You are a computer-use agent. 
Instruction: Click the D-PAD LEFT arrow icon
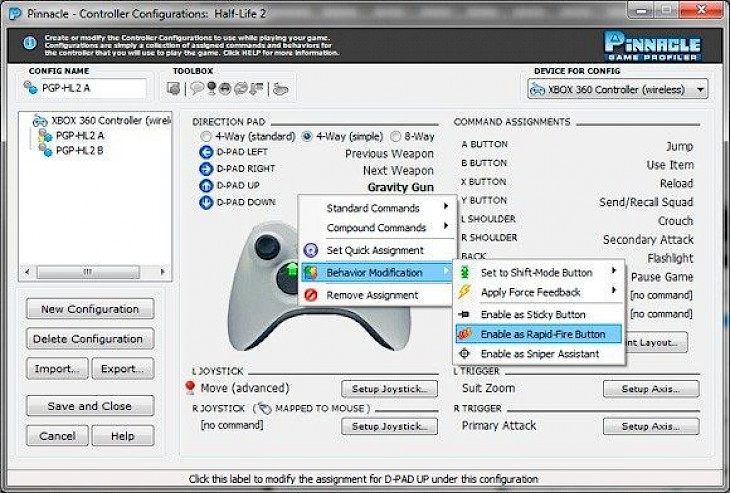pos(206,152)
